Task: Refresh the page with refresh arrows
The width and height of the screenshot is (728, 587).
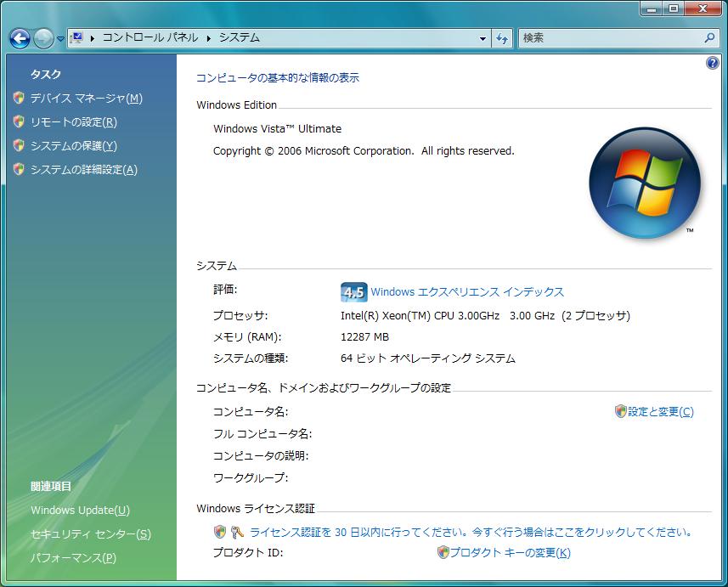Action: [x=502, y=38]
